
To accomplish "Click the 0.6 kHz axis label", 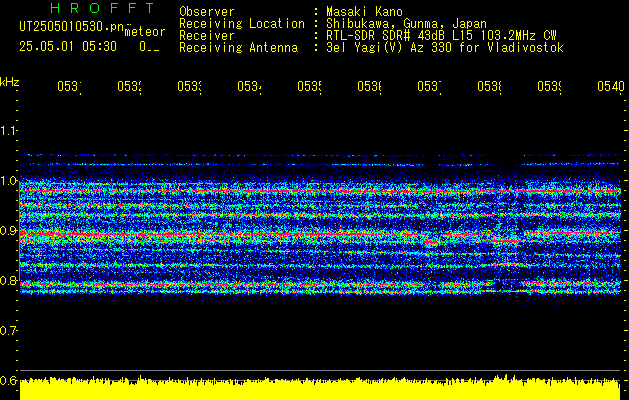I will [x=8, y=380].
